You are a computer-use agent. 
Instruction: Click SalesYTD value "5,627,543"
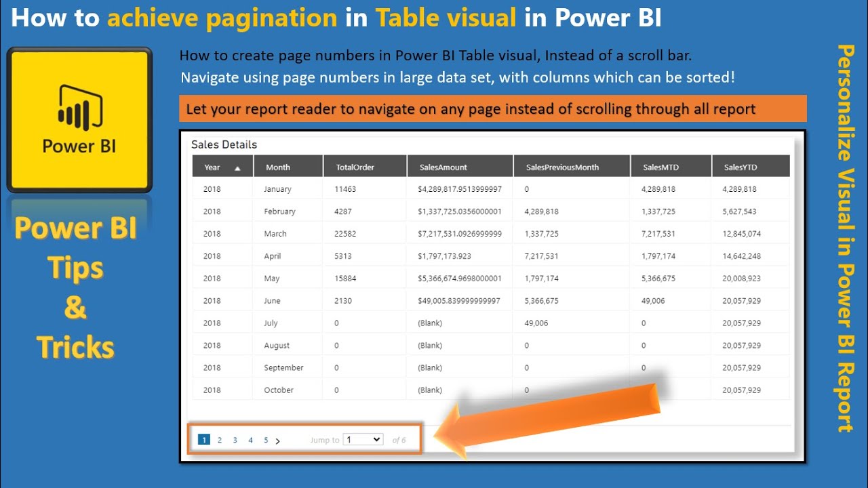pos(740,211)
